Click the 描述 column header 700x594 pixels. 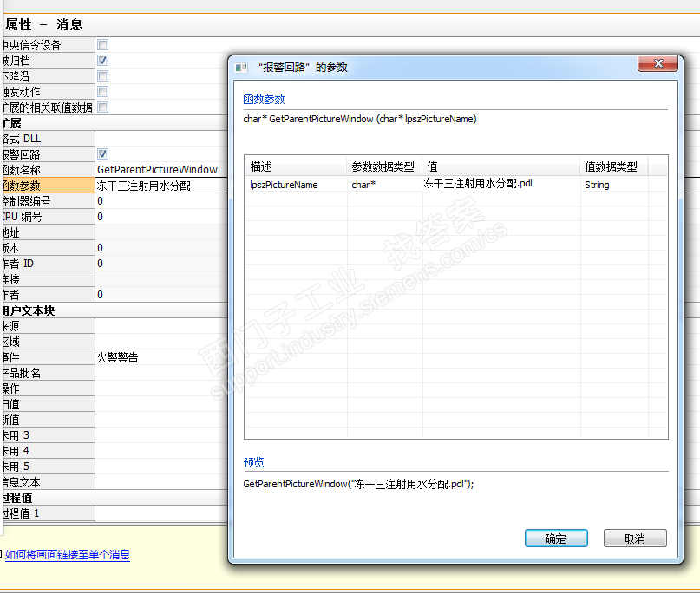pyautogui.click(x=296, y=166)
